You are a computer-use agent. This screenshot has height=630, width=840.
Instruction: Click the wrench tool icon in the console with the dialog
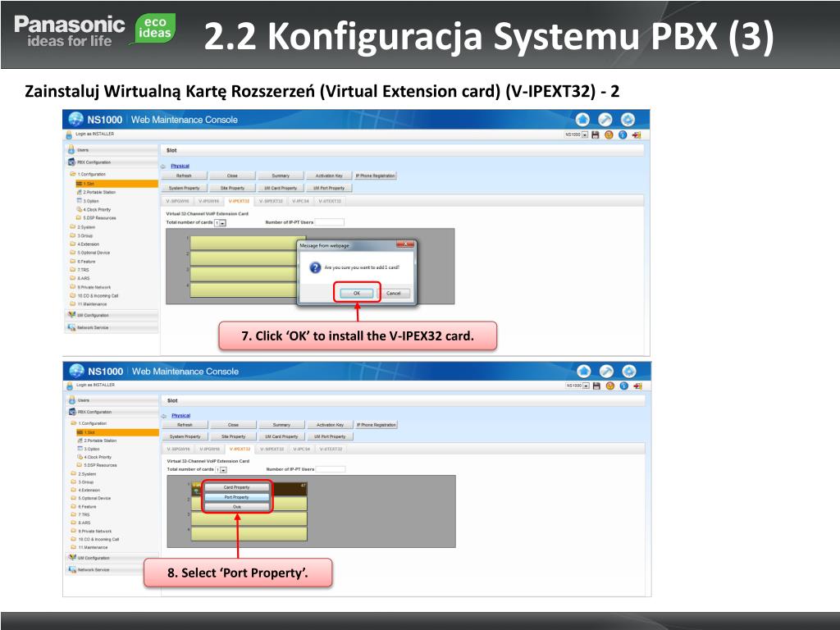click(x=605, y=120)
